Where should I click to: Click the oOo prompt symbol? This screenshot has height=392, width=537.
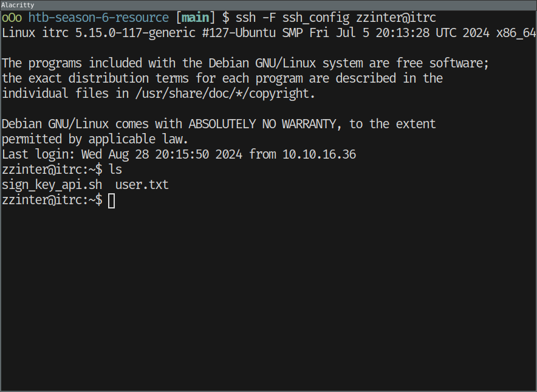tap(12, 18)
